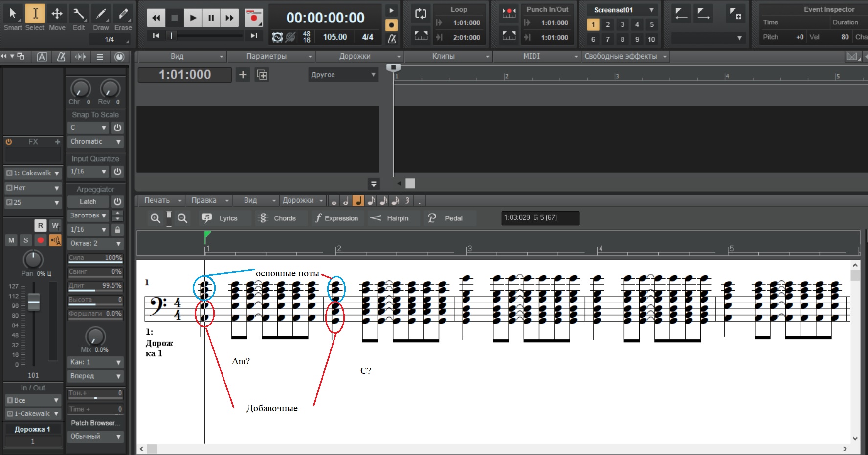Click the Arpeggiator Latch button
This screenshot has width=868, height=455.
click(89, 202)
